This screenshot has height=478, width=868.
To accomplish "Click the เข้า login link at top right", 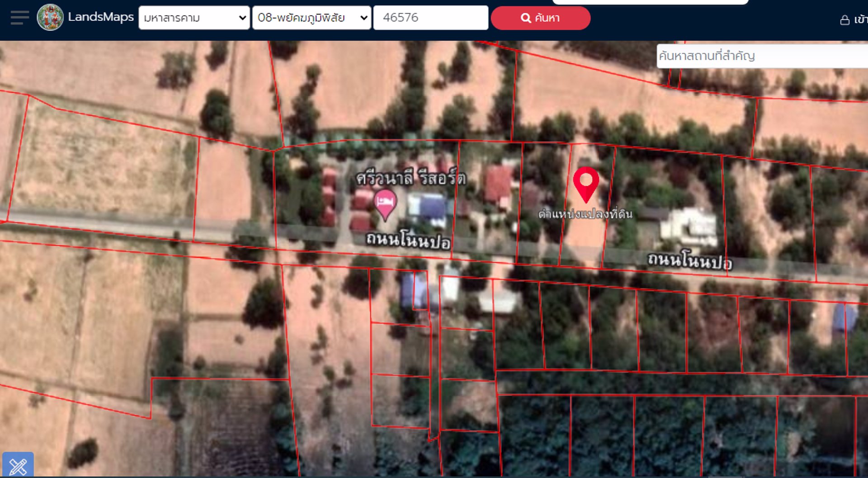I will (860, 19).
